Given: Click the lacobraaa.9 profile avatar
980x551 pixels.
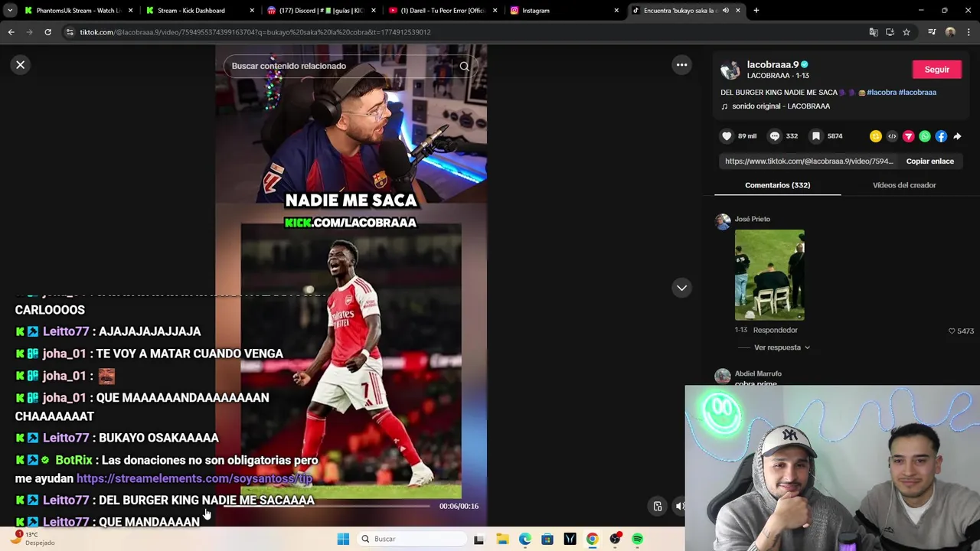Looking at the screenshot, I should click(x=730, y=70).
